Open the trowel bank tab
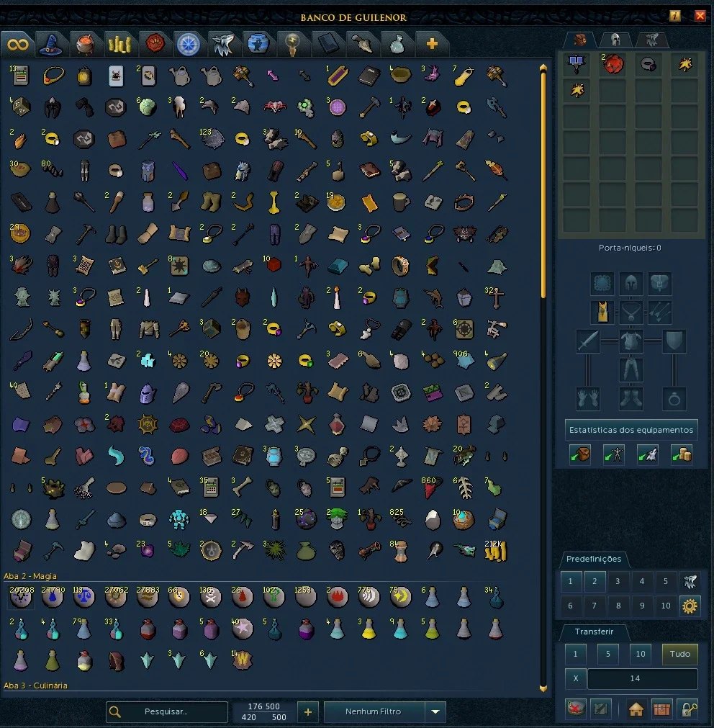 coord(363,44)
